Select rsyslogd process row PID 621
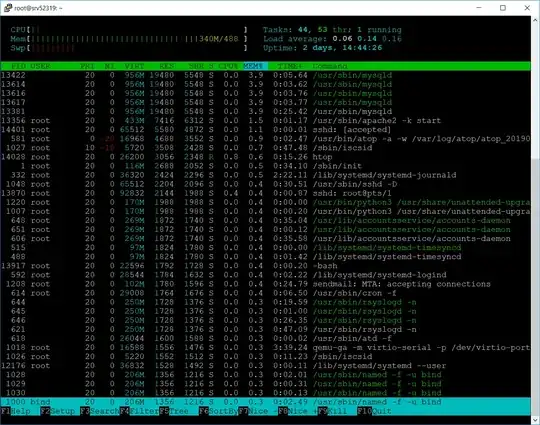 [x=265, y=329]
